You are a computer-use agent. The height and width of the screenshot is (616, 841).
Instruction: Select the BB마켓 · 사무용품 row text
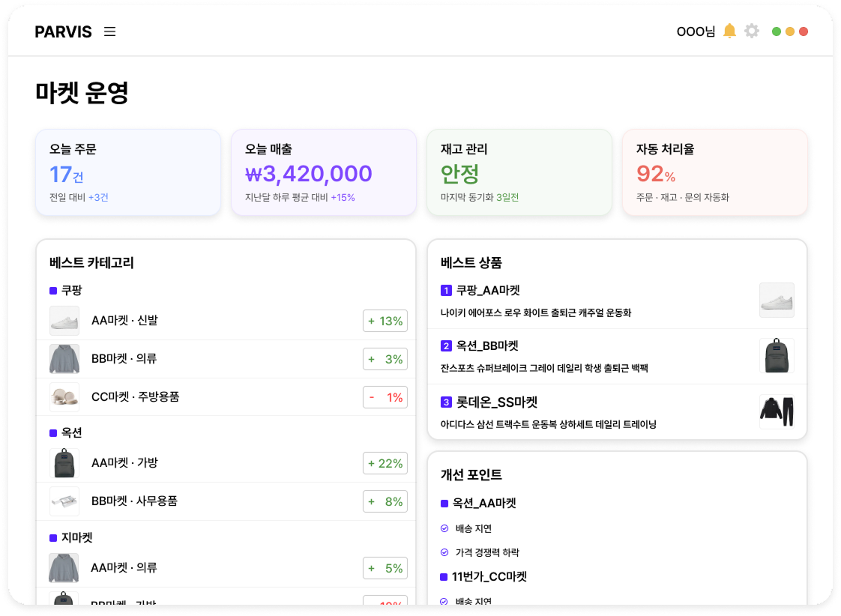pos(134,501)
